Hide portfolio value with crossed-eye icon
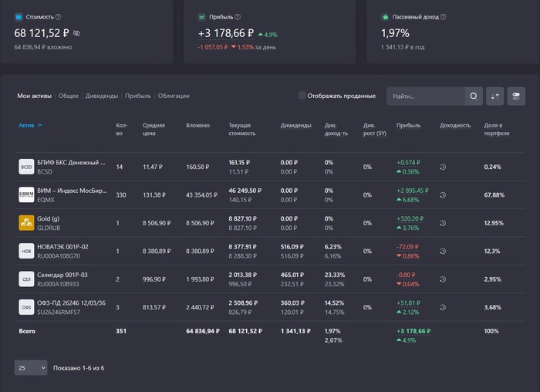 (76, 33)
